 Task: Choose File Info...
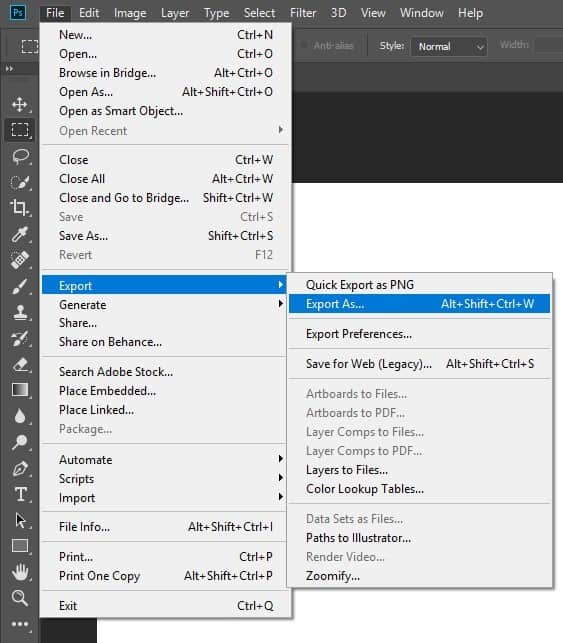(166, 527)
